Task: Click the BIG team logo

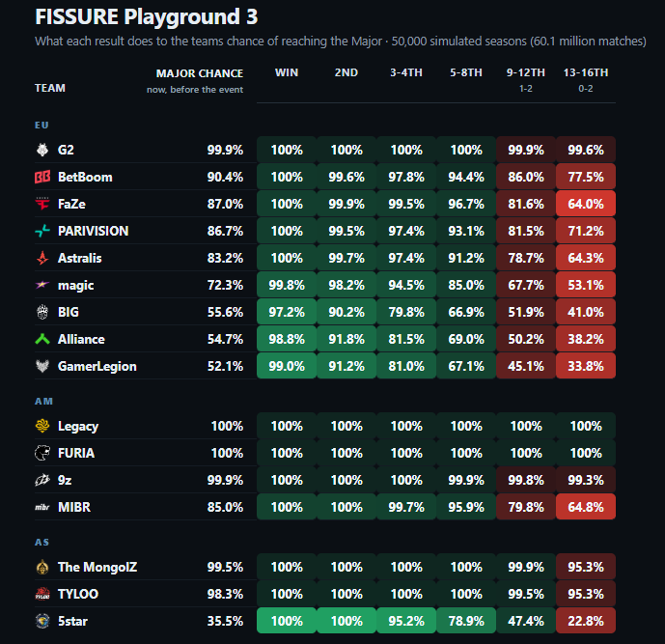Action: coord(42,312)
